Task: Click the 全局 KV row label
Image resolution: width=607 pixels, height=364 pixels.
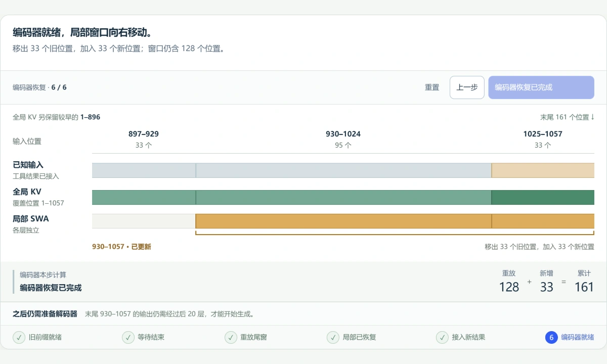Action: [x=27, y=192]
